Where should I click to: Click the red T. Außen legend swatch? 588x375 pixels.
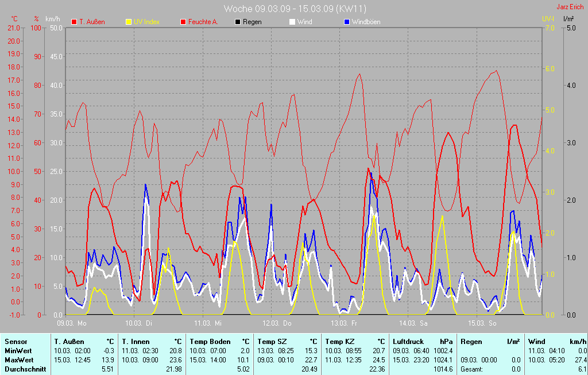point(74,22)
